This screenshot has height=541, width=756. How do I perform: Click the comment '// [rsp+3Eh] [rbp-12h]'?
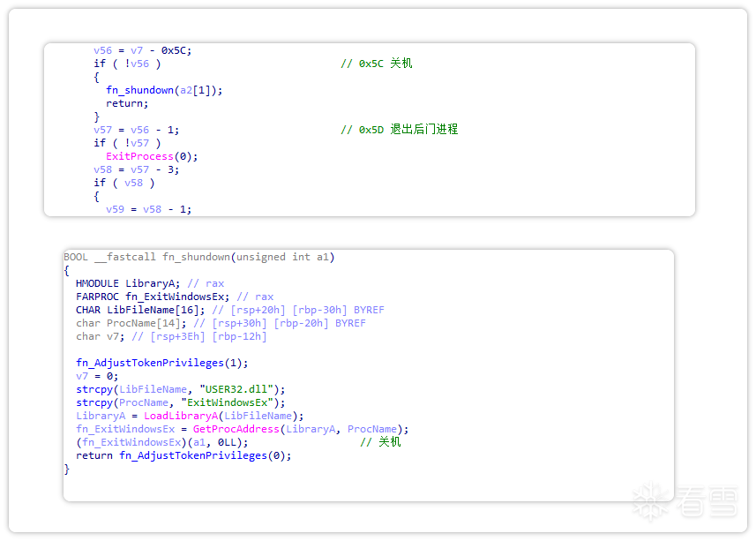[198, 336]
